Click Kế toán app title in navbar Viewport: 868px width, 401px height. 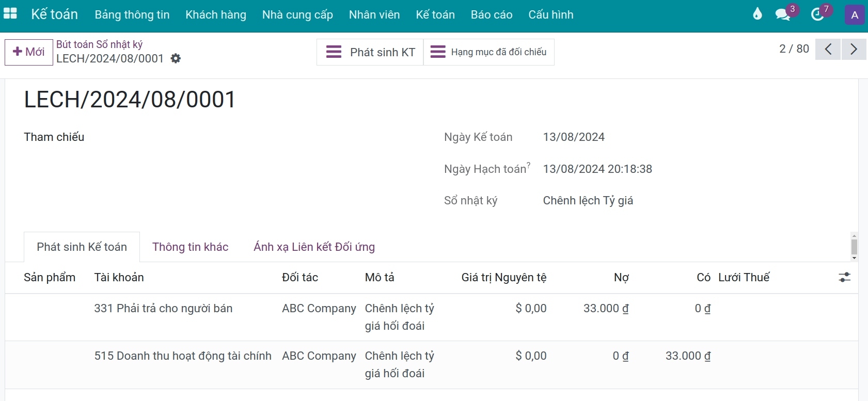(54, 14)
